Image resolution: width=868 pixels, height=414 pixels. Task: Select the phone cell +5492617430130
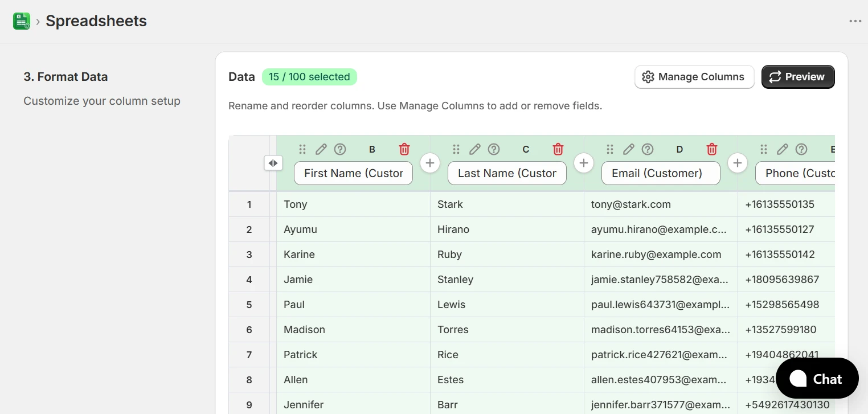click(x=787, y=404)
